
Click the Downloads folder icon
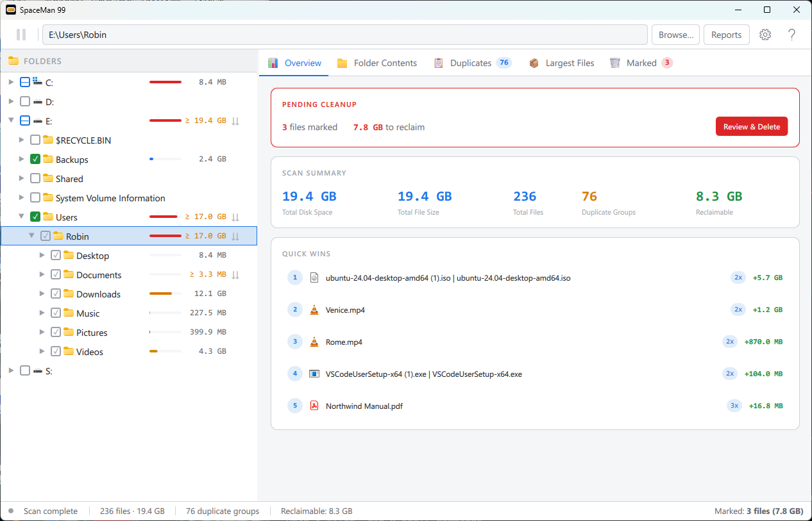[69, 294]
